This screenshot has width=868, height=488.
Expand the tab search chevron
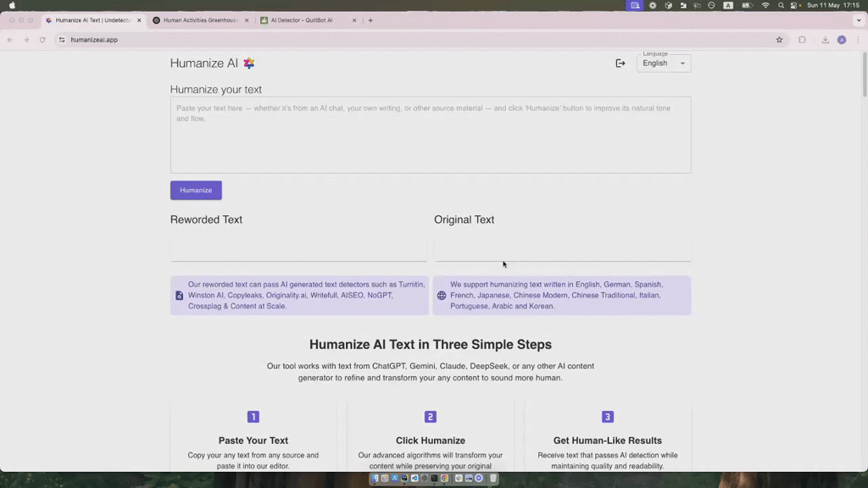pos(859,20)
